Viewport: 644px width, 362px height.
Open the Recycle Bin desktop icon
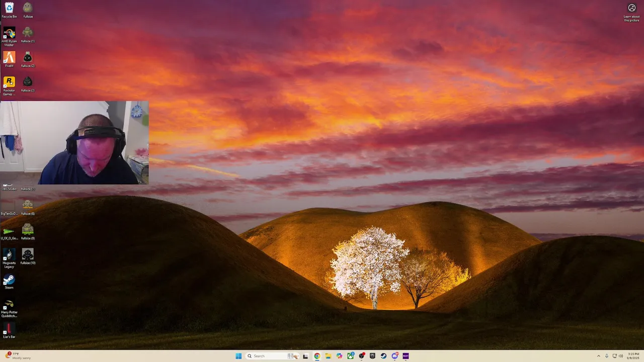pos(9,10)
